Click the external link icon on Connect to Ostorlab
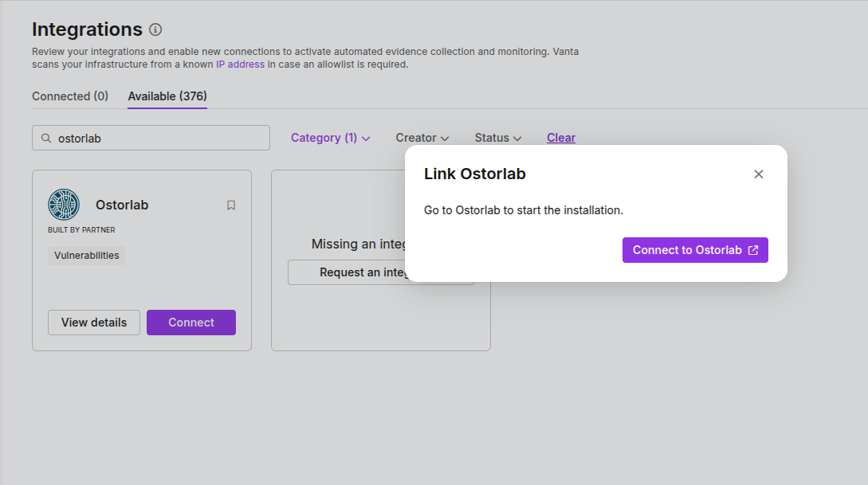868x485 pixels. tap(753, 250)
